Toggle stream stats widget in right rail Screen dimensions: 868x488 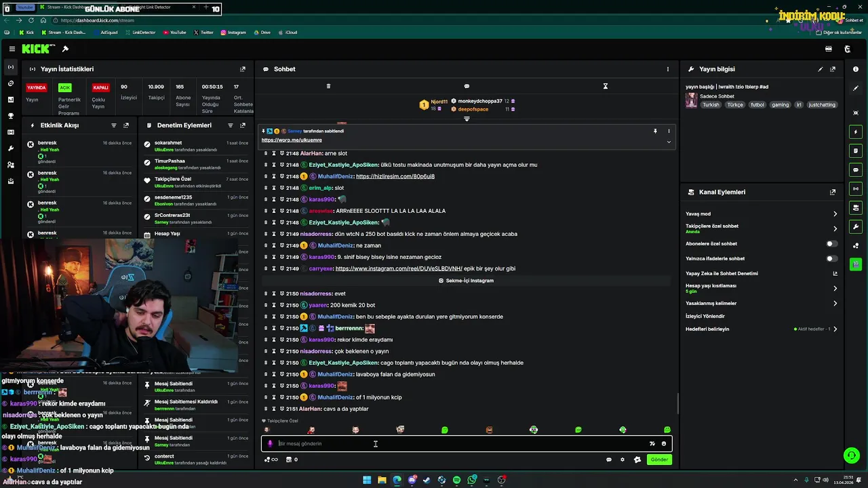coord(856,189)
